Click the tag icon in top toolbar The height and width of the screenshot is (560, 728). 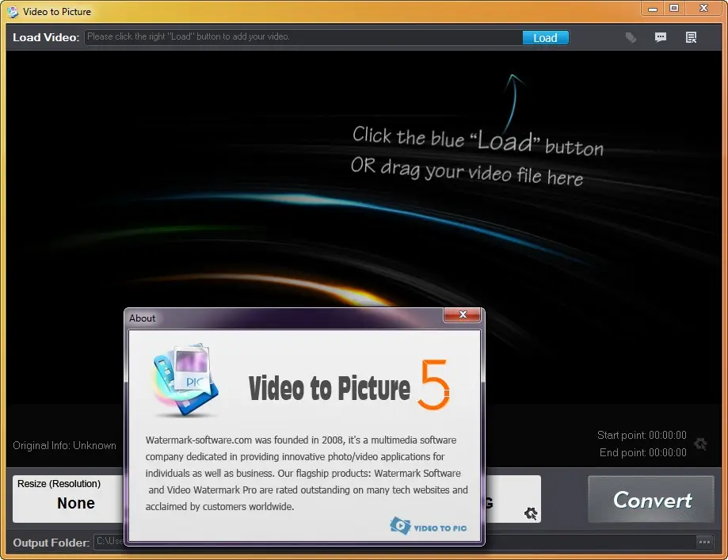[631, 37]
